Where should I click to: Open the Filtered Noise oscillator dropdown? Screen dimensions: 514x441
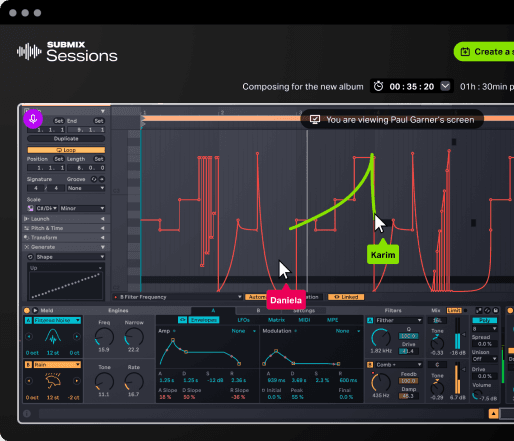pyautogui.click(x=57, y=320)
